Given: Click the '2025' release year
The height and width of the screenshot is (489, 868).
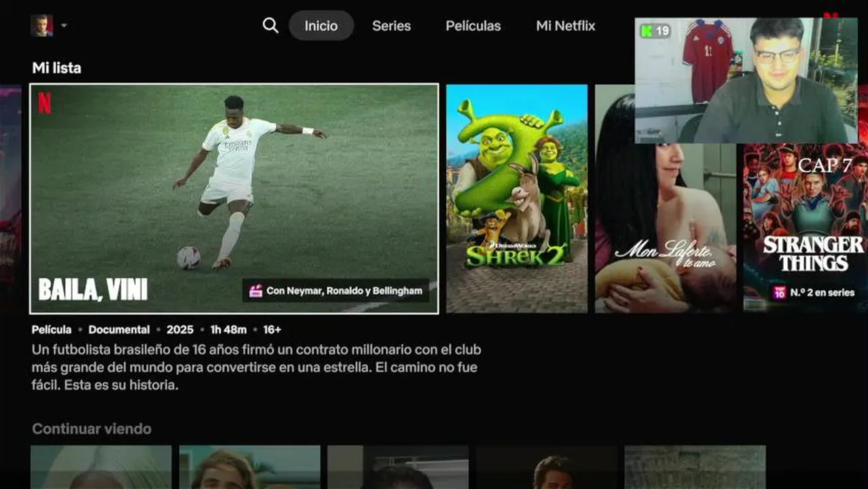Looking at the screenshot, I should [180, 329].
